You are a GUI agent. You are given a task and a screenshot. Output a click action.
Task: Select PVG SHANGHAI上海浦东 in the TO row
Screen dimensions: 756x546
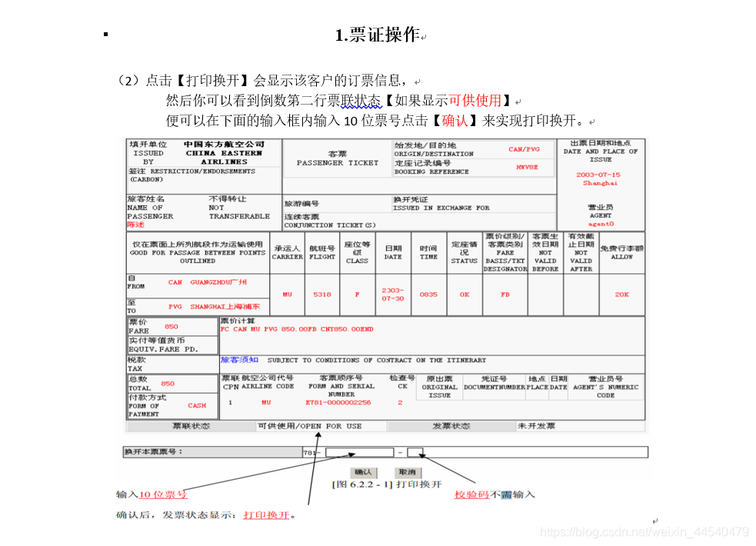(x=214, y=307)
